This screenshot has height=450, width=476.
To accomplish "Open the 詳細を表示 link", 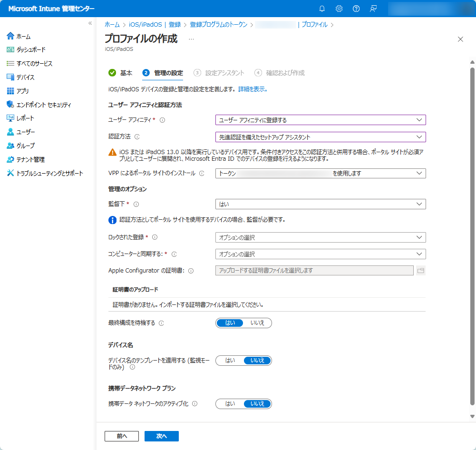I will 253,89.
